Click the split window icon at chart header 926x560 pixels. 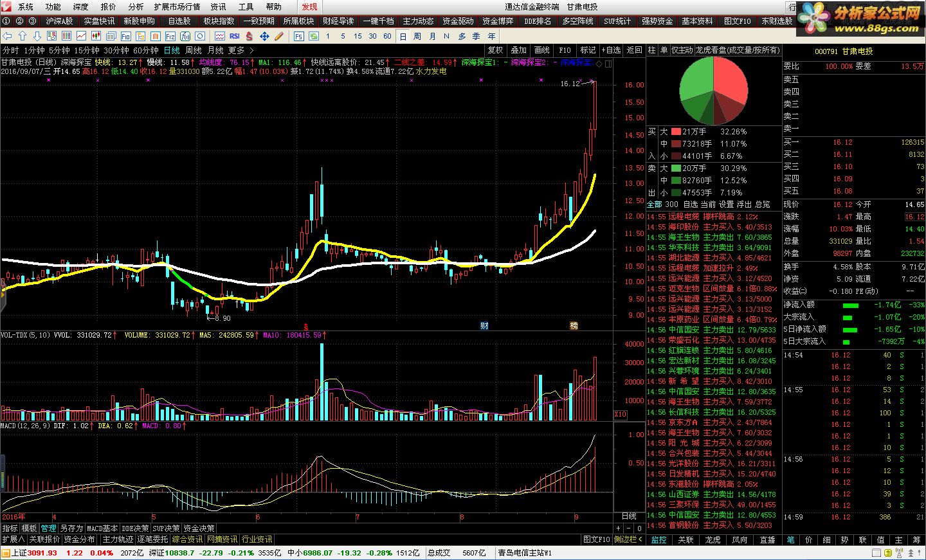click(608, 64)
